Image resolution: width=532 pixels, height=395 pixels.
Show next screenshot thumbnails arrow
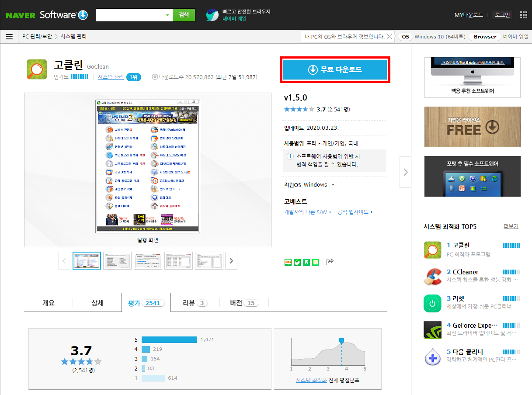point(231,261)
